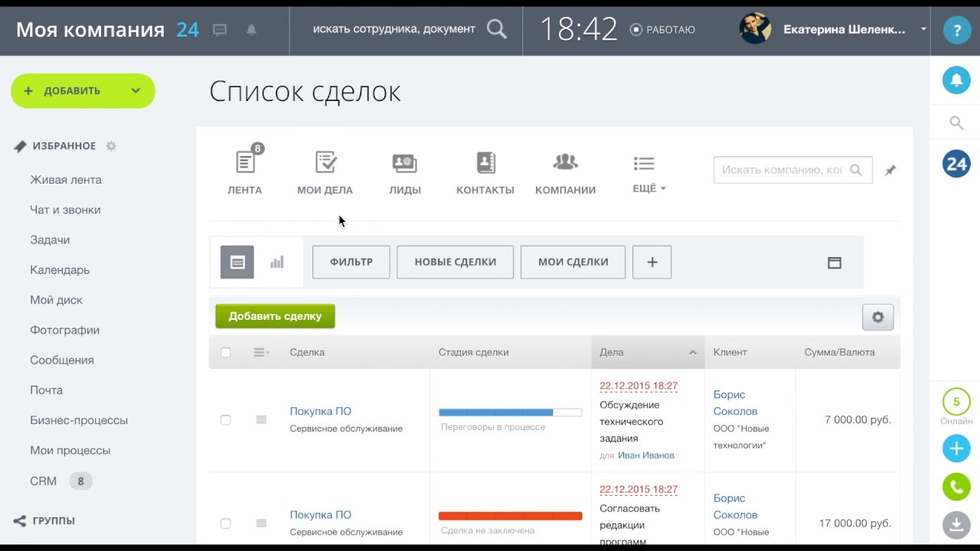The height and width of the screenshot is (551, 980).
Task: Expand the Добавить button dropdown arrow
Action: point(136,91)
